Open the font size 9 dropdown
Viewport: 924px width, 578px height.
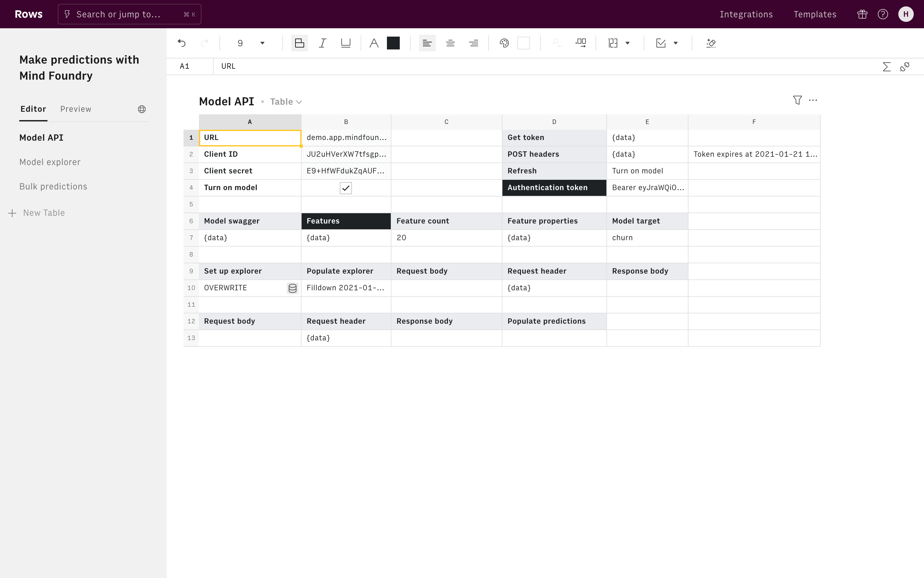251,43
